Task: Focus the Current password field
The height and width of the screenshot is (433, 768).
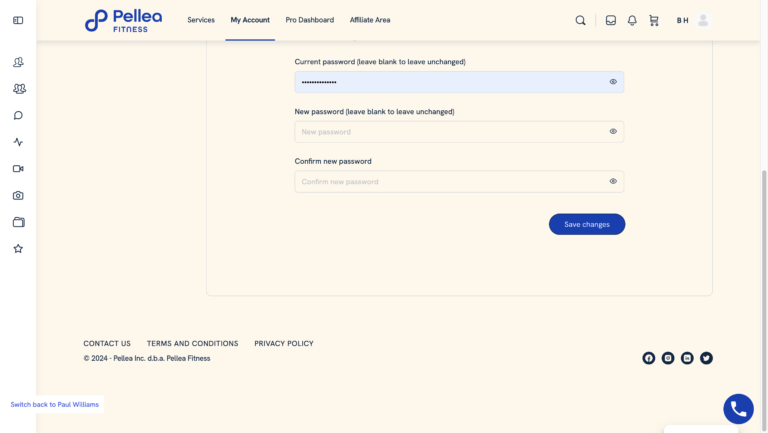Action: coord(459,82)
